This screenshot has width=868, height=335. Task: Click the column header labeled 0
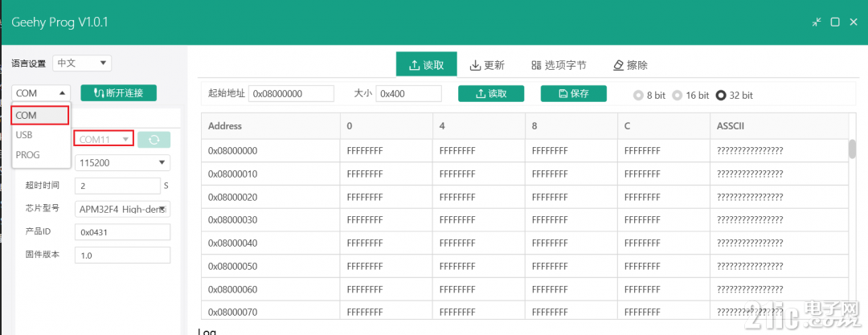[387, 125]
